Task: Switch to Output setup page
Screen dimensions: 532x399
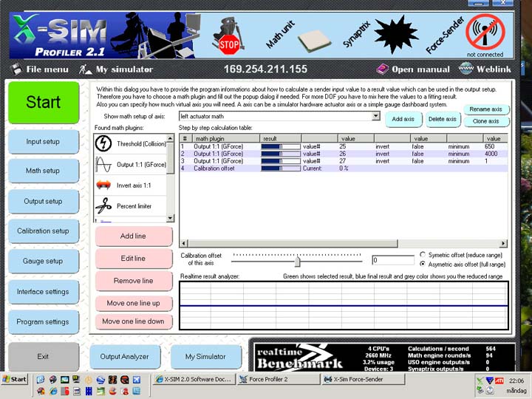Action: pyautogui.click(x=44, y=201)
